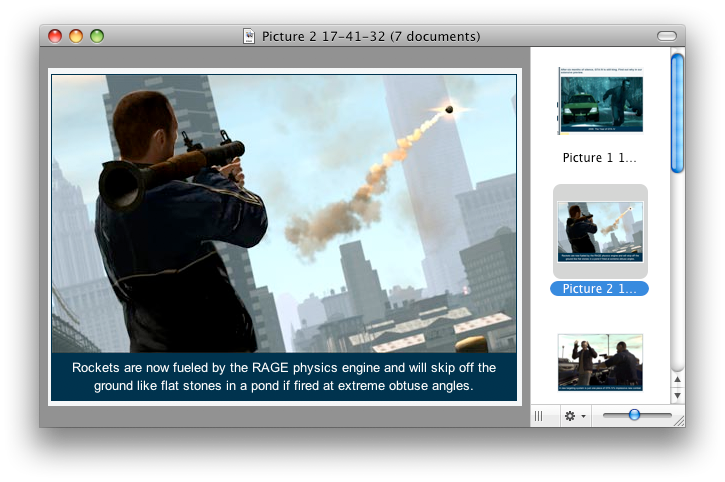Click the window title "Picture 2 17-41-32"
The height and width of the screenshot is (482, 725).
[x=323, y=36]
